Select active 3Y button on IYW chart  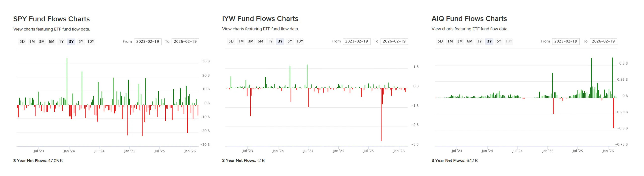coord(280,41)
